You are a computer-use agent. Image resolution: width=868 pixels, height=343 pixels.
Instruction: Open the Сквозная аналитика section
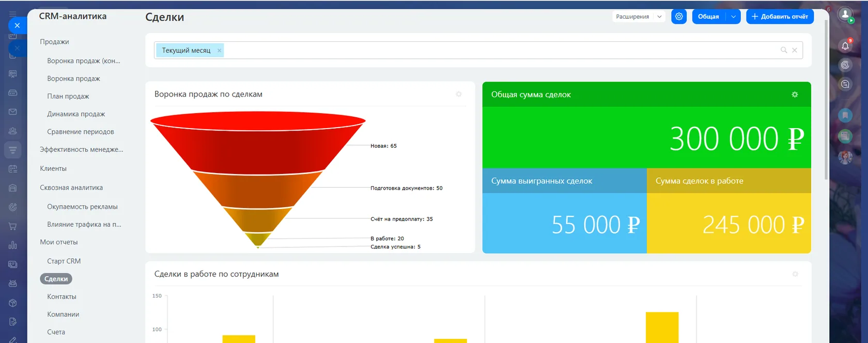71,188
